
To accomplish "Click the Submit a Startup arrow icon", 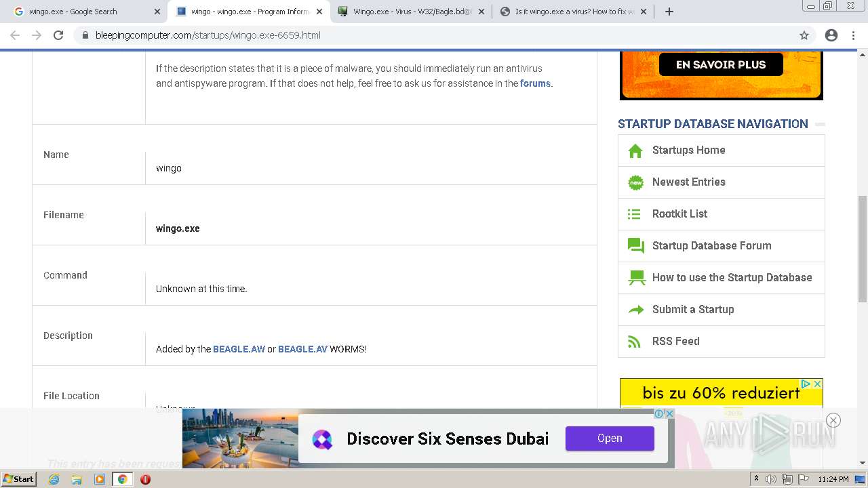I will [636, 310].
